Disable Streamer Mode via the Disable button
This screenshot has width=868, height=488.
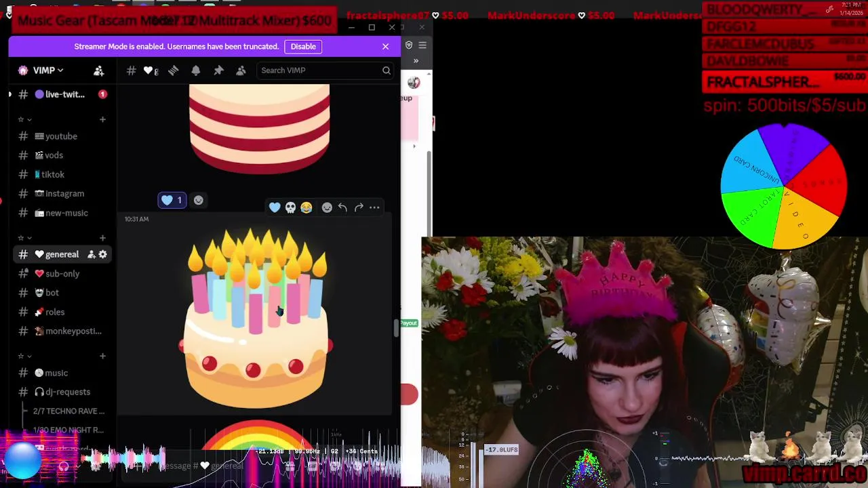303,46
